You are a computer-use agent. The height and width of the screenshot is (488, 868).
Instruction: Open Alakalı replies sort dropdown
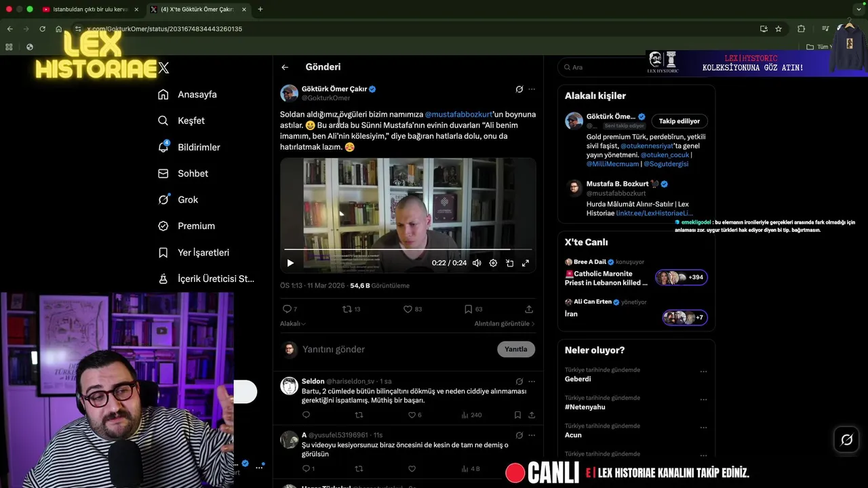(293, 324)
